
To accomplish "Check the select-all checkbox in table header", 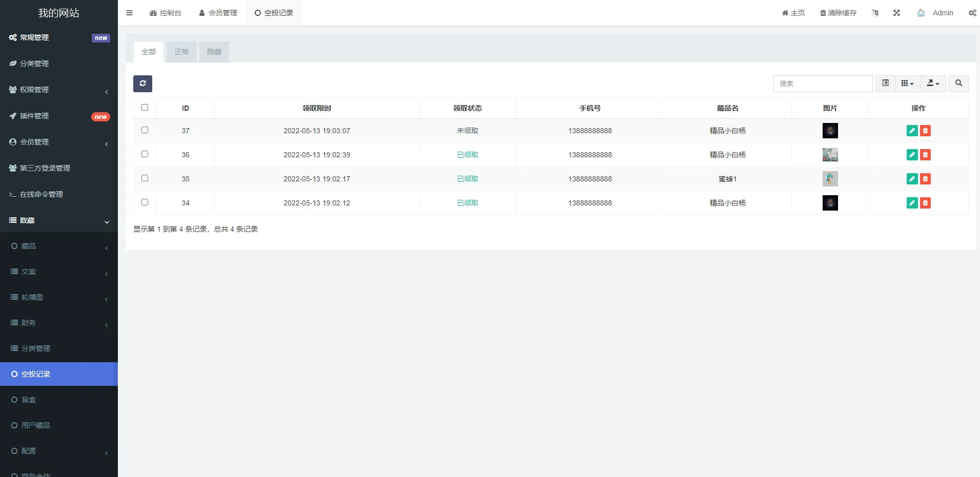I will tap(145, 108).
